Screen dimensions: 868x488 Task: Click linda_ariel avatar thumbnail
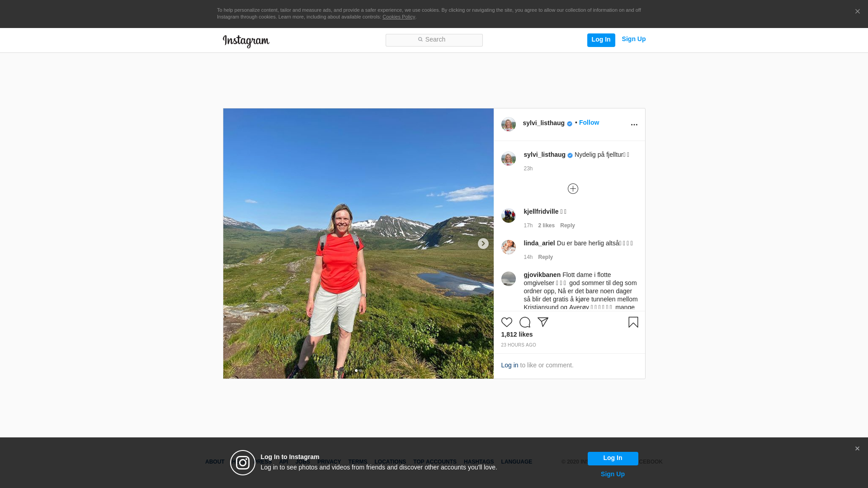(508, 247)
